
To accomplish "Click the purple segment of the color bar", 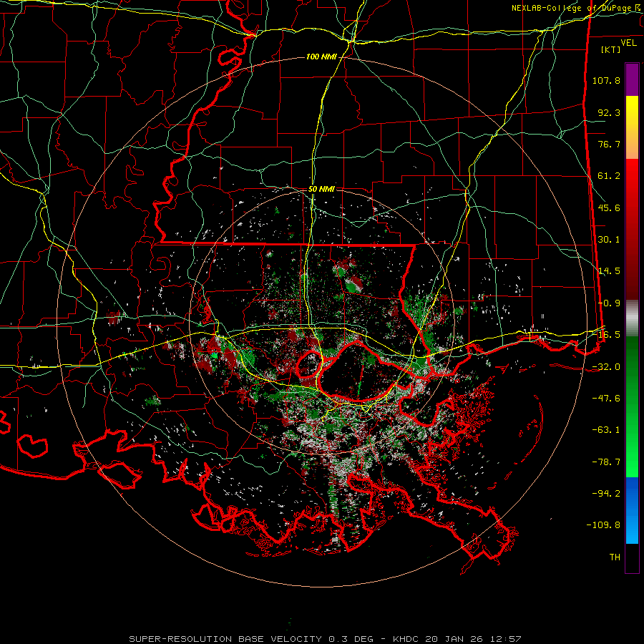I will (x=632, y=79).
